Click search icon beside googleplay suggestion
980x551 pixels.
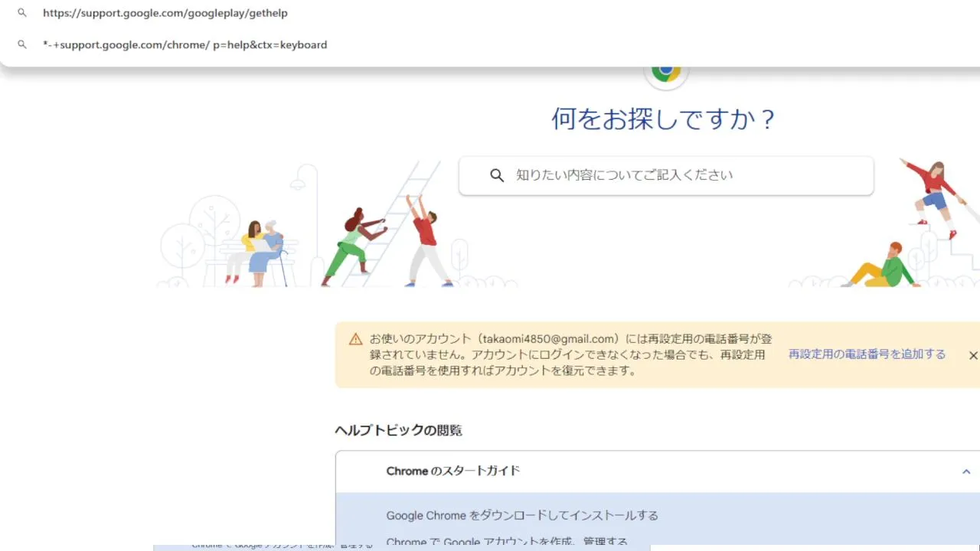(22, 13)
